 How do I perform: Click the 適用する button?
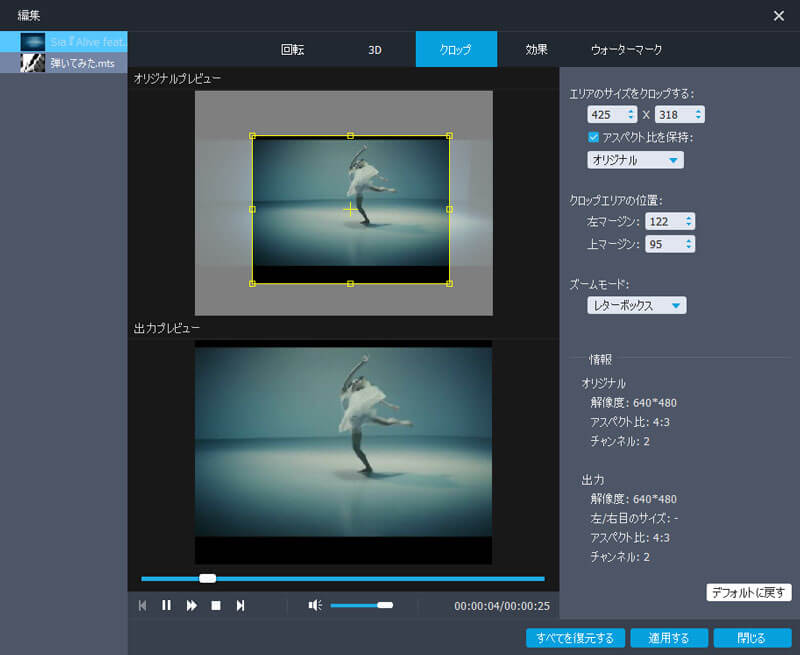click(x=670, y=638)
